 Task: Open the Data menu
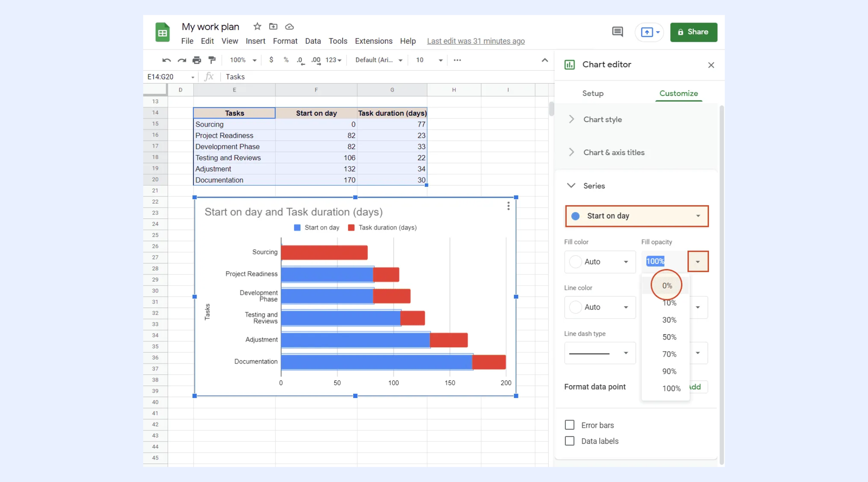pos(313,41)
